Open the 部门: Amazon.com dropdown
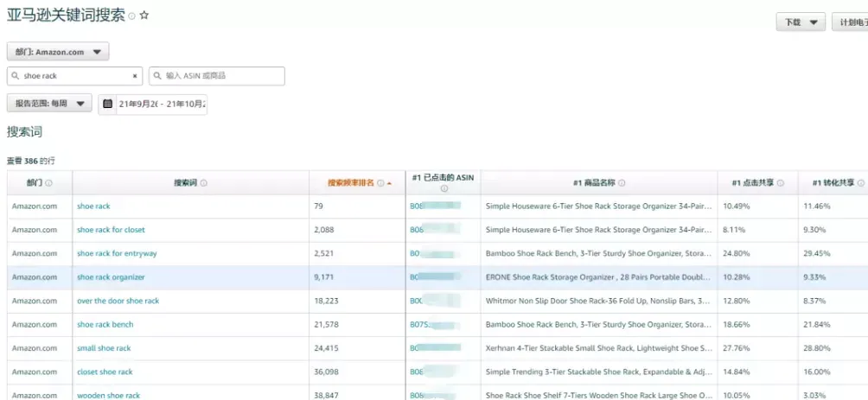 tap(58, 52)
